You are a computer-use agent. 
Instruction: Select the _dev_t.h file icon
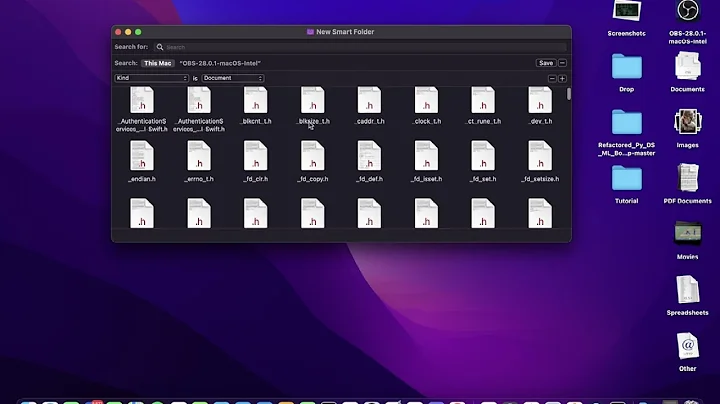coord(540,101)
